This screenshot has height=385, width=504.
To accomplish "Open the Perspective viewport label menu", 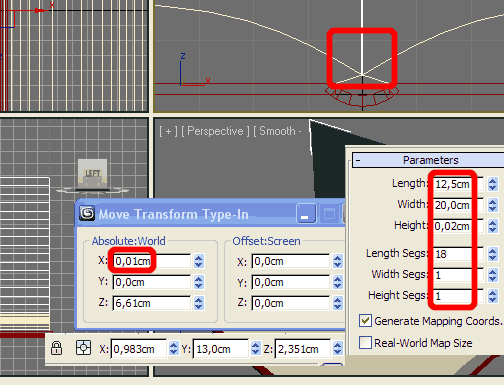I will pos(215,131).
